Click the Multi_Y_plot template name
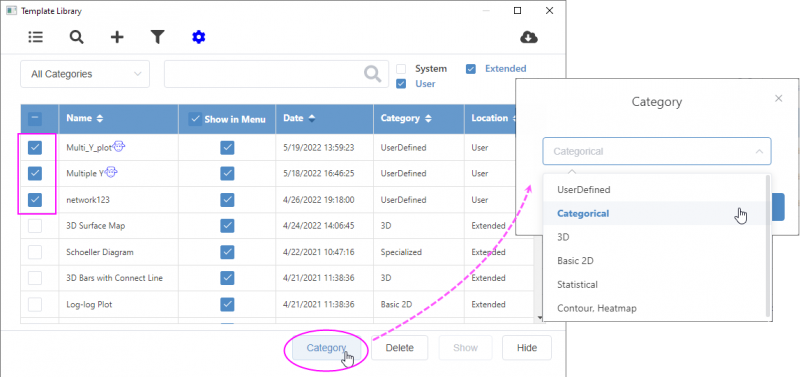 point(89,148)
